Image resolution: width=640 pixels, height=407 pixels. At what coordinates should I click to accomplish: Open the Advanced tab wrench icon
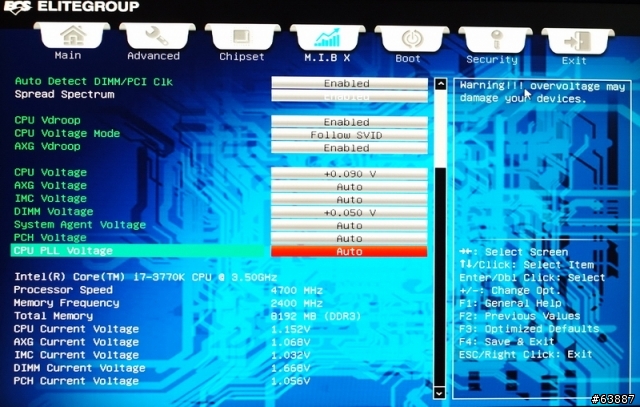point(157,36)
